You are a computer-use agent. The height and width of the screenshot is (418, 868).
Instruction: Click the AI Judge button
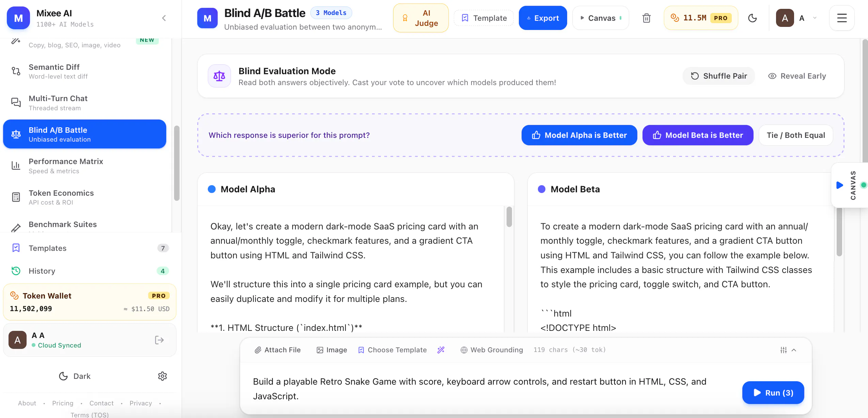421,18
